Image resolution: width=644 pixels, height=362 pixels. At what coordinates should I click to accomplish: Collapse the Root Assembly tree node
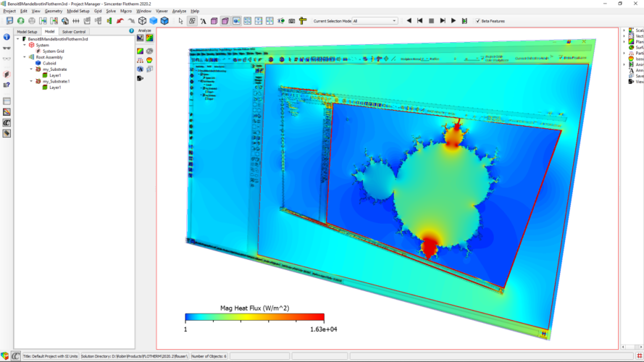click(x=24, y=57)
